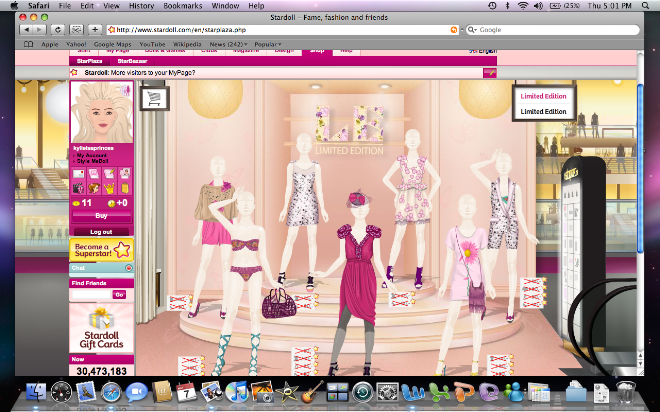The height and width of the screenshot is (412, 660).
Task: Click Become a Superstar banner
Action: pos(101,250)
